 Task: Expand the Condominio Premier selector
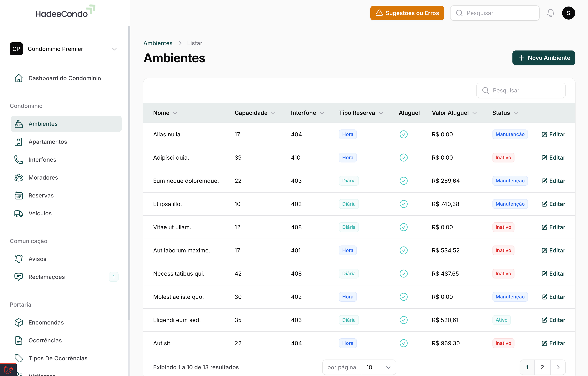pos(114,49)
